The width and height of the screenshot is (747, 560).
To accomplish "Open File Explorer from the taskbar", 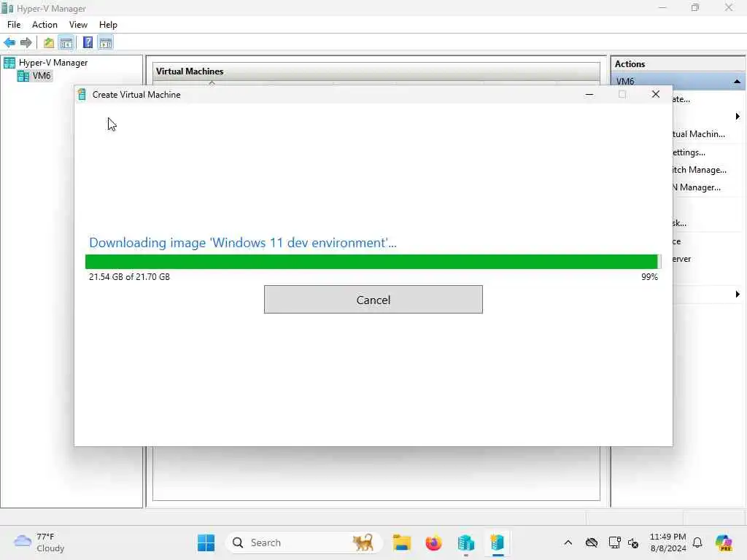I will (x=402, y=542).
